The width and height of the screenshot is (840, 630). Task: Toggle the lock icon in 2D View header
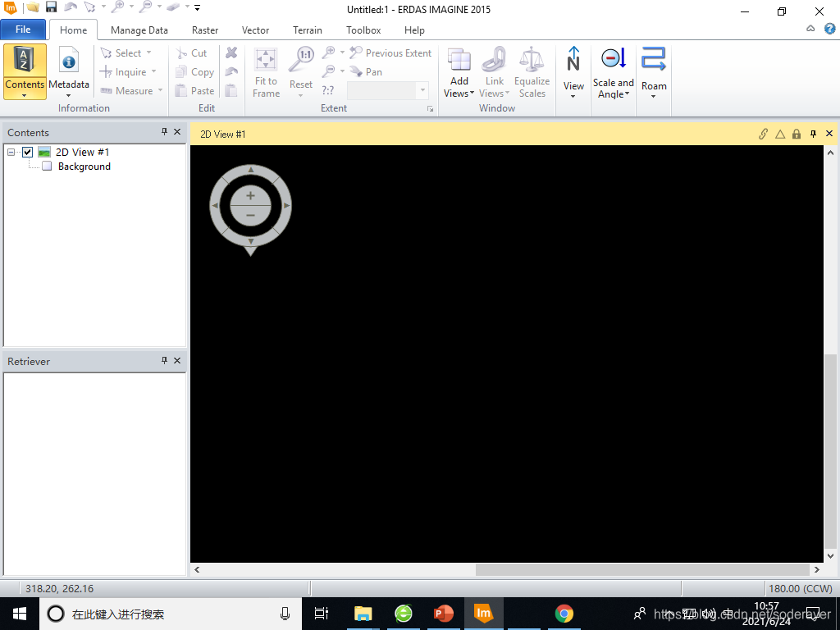click(797, 134)
